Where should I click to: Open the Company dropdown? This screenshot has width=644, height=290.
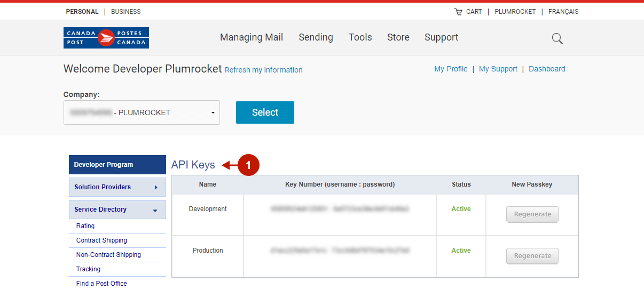tap(142, 112)
